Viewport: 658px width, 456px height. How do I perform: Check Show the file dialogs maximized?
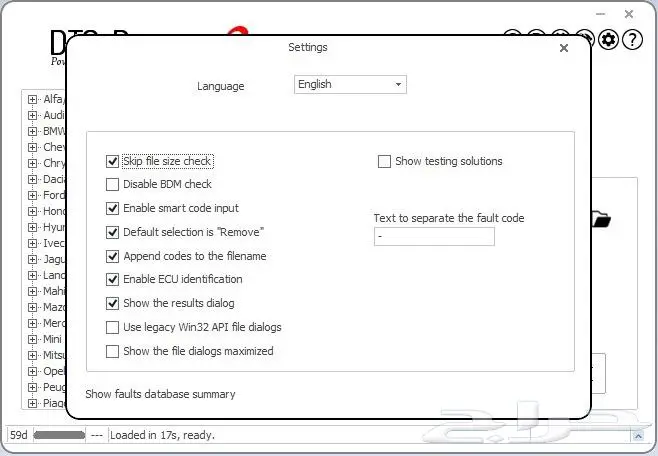[x=112, y=352]
